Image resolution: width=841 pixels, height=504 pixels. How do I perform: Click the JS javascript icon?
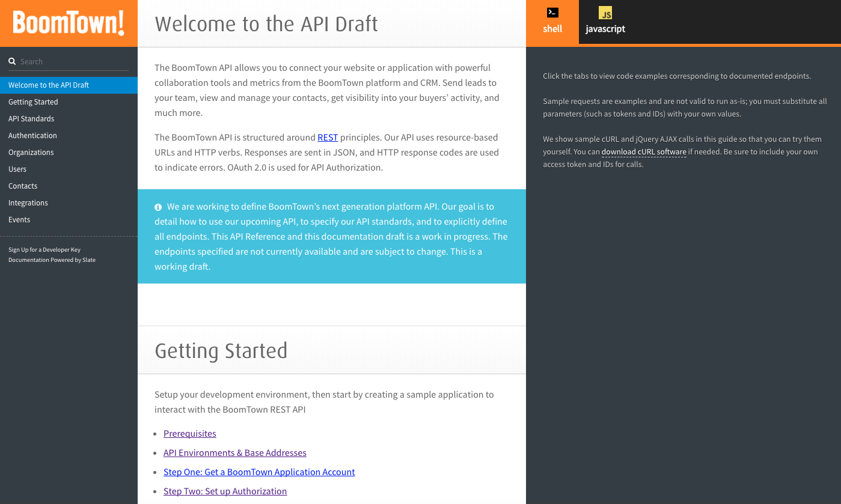[x=605, y=13]
